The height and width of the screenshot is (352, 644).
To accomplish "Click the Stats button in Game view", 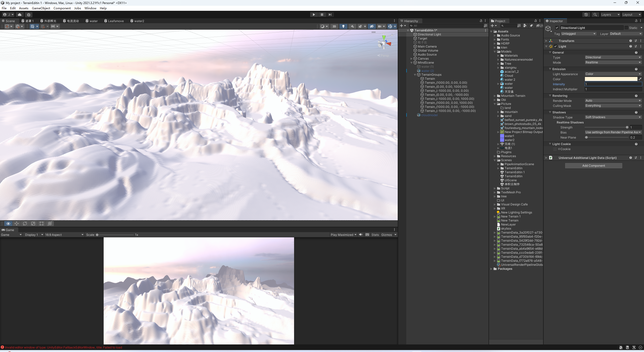I will click(375, 235).
